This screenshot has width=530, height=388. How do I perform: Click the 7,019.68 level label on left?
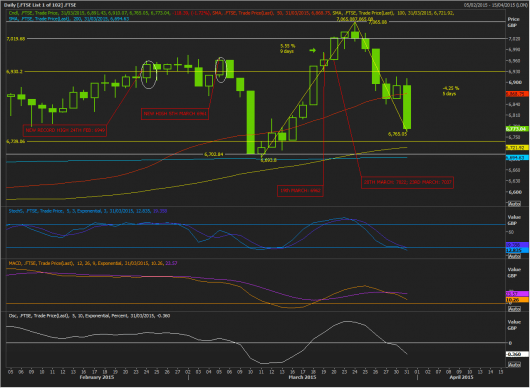[16, 39]
